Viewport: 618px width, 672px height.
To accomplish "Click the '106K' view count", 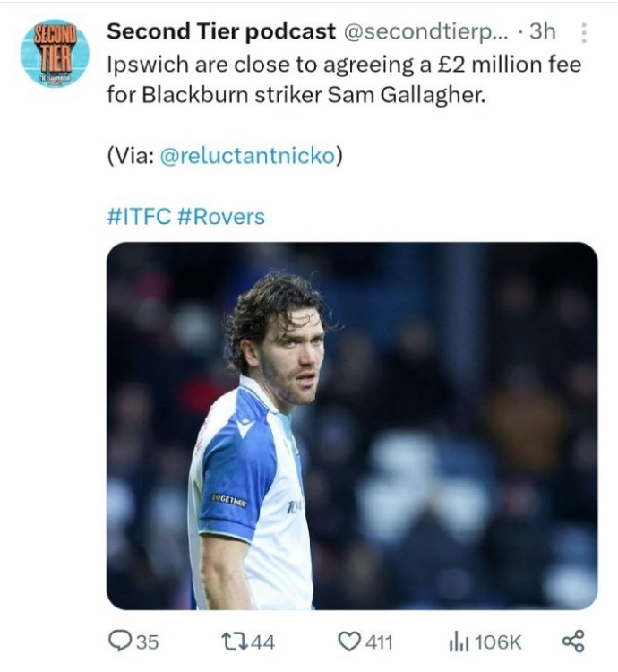I will click(x=498, y=642).
